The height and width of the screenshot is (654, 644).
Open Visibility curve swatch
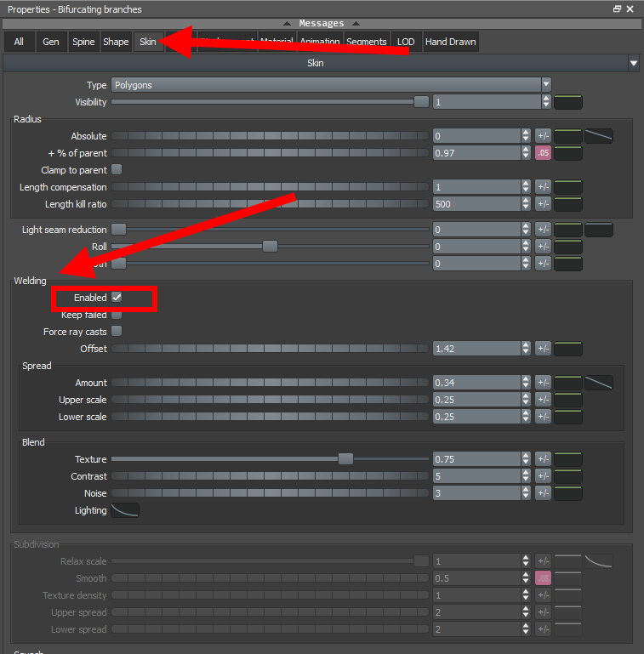pos(568,102)
